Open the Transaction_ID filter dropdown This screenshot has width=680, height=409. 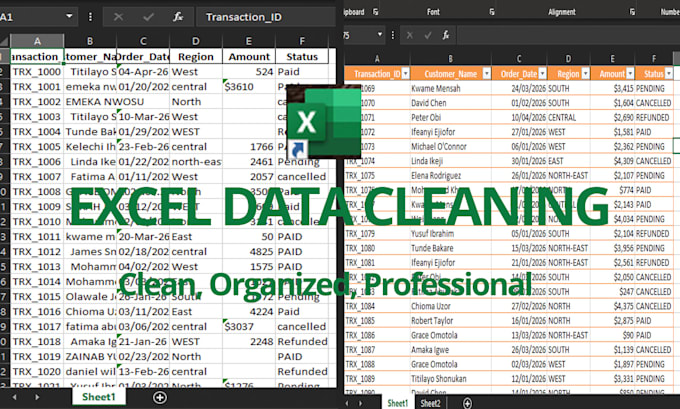click(x=405, y=74)
